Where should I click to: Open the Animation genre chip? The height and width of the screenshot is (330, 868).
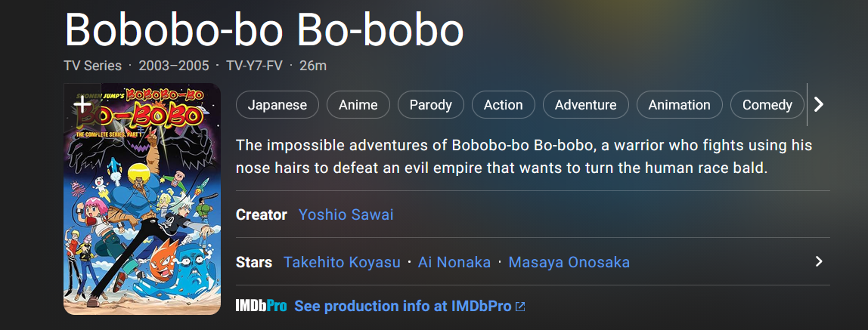(679, 104)
